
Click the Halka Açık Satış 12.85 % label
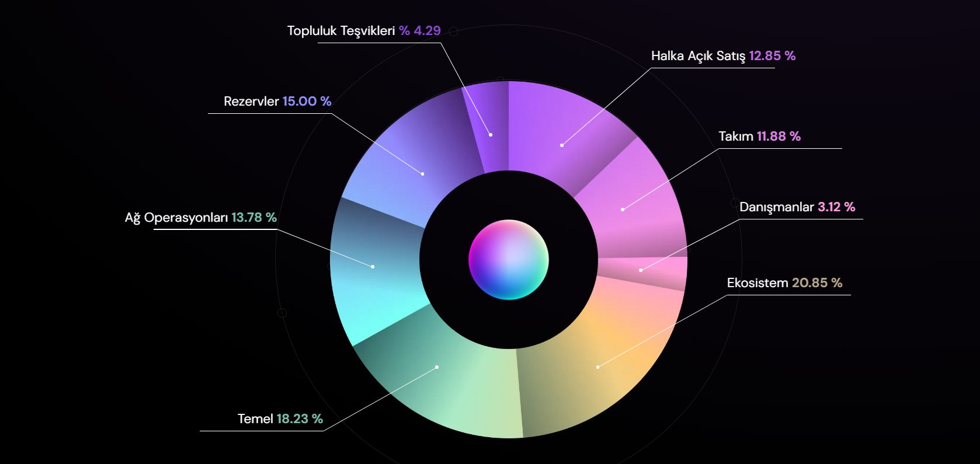723,56
